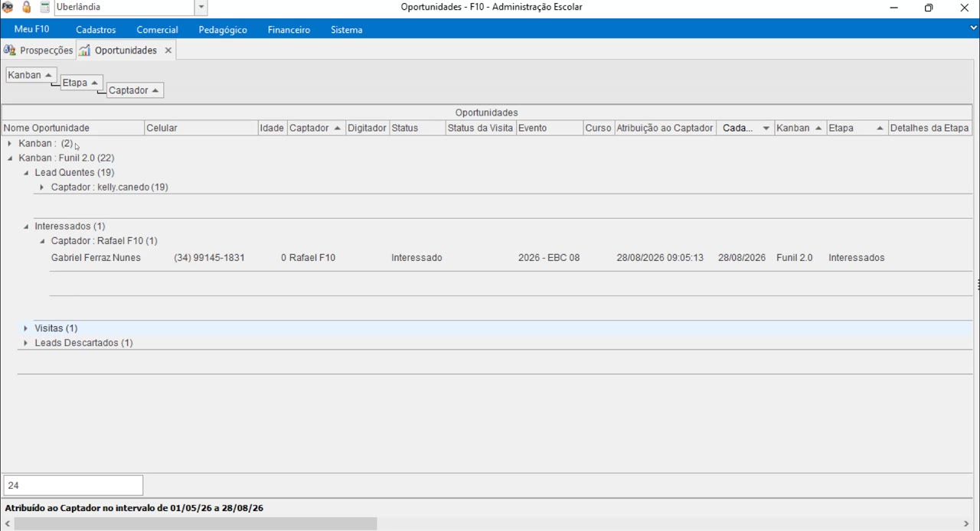Close the Oportunidades tab
Image resolution: width=980 pixels, height=531 pixels.
tap(168, 50)
